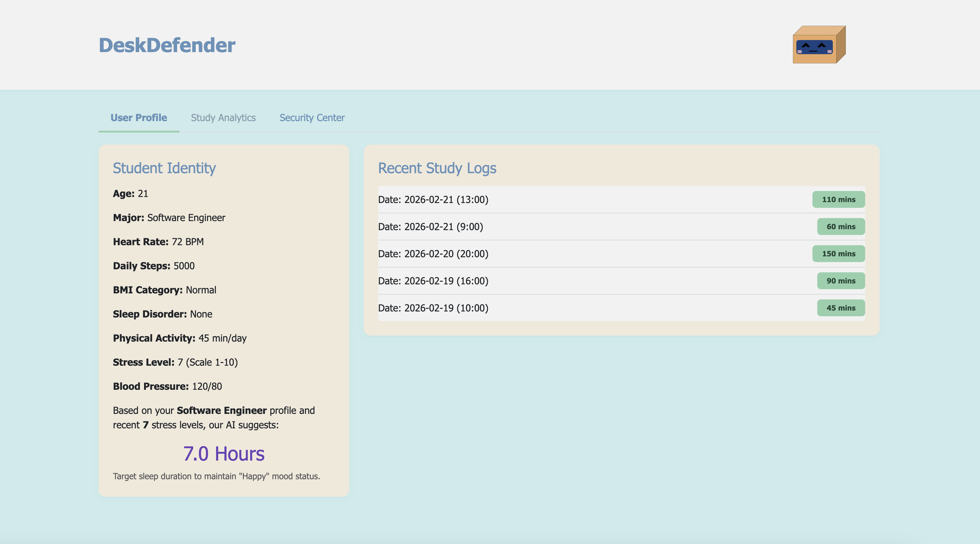Select the 2026-02-19 (16:00) study log
The image size is (980, 544).
click(433, 281)
